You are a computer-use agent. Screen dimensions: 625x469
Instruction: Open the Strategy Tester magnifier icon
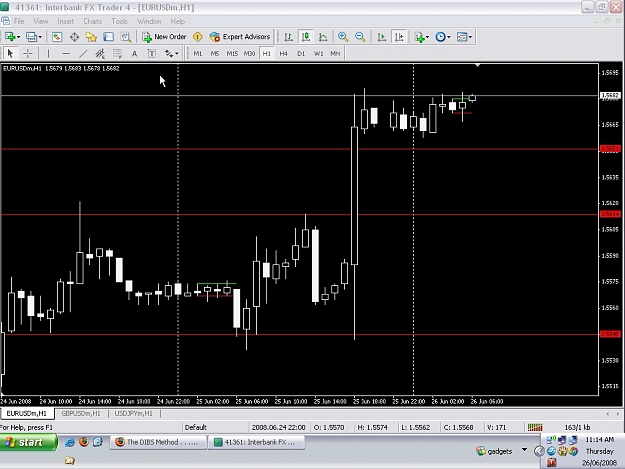click(x=126, y=37)
